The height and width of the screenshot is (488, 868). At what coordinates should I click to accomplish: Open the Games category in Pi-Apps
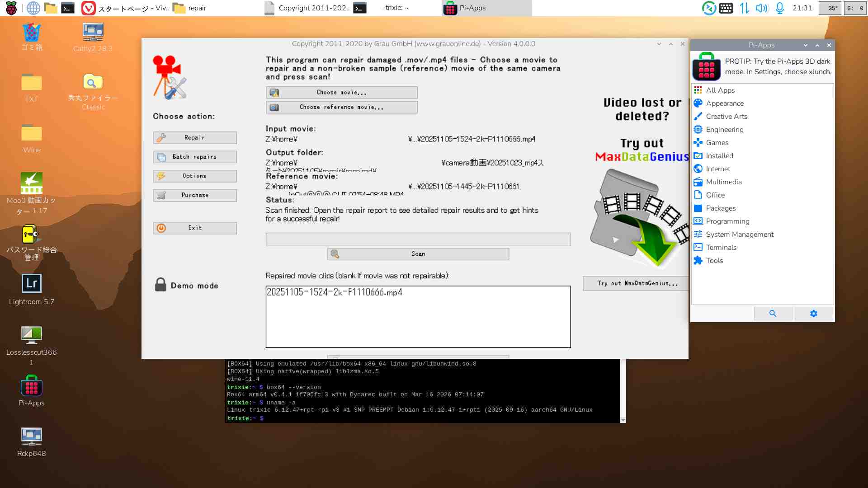[x=717, y=143]
